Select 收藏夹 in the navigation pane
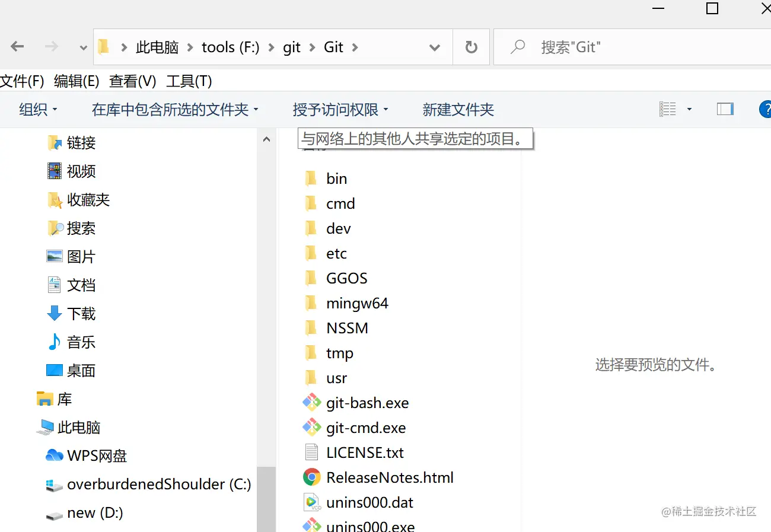 point(78,199)
